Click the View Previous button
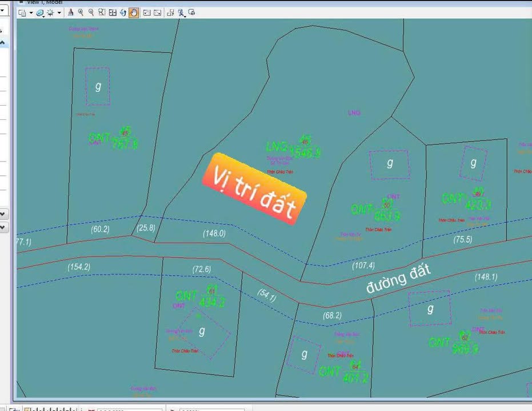This screenshot has width=532, height=411. tap(147, 13)
